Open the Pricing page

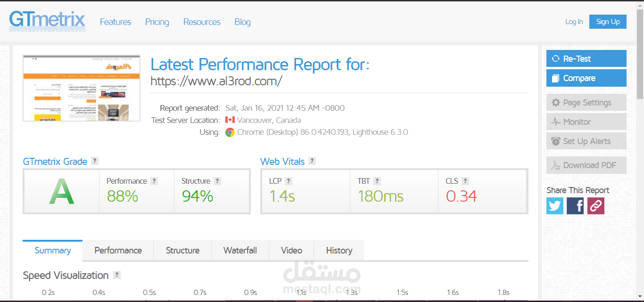157,22
